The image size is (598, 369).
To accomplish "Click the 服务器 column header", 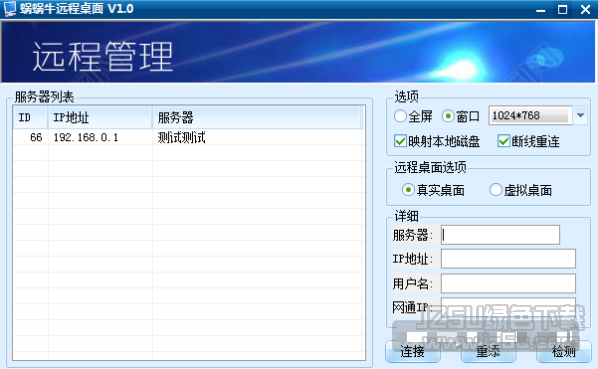I will point(257,117).
